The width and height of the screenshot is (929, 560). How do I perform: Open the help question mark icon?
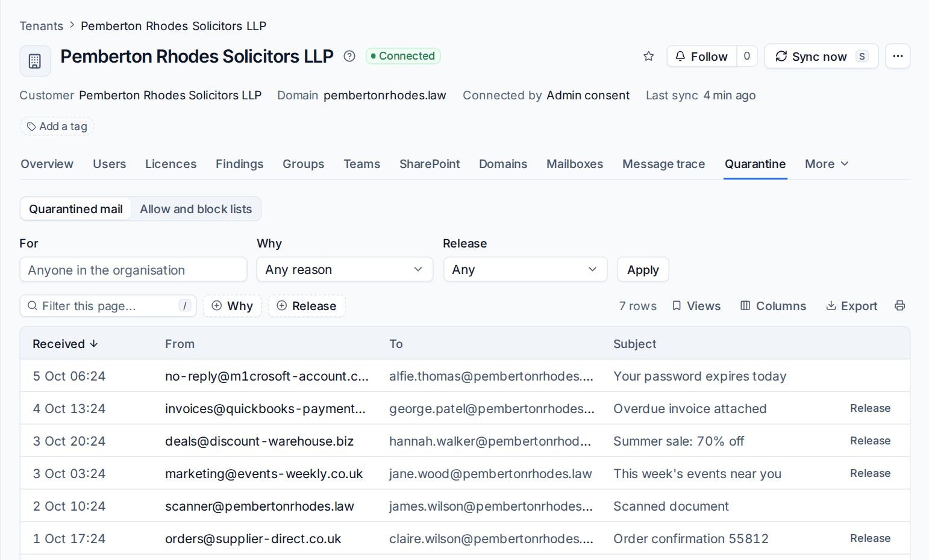pos(349,56)
